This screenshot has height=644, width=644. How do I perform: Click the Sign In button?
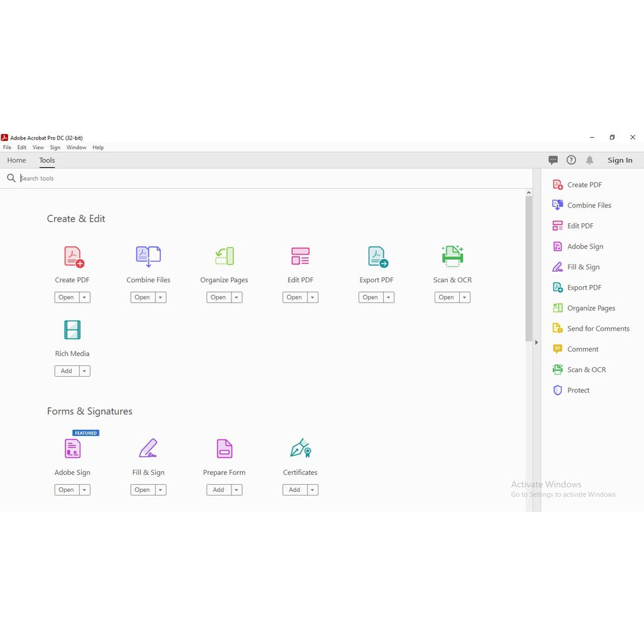coord(619,160)
